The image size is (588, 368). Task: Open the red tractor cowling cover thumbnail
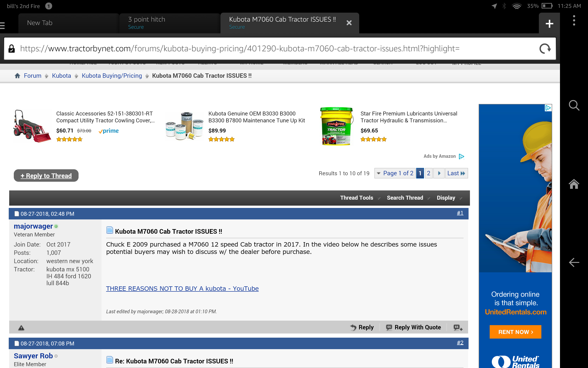pos(32,126)
